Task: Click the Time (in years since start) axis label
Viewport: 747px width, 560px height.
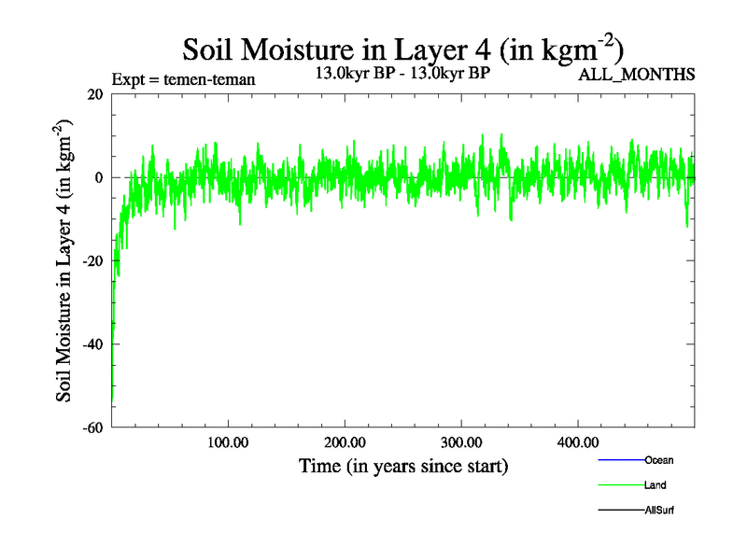Action: pos(402,465)
